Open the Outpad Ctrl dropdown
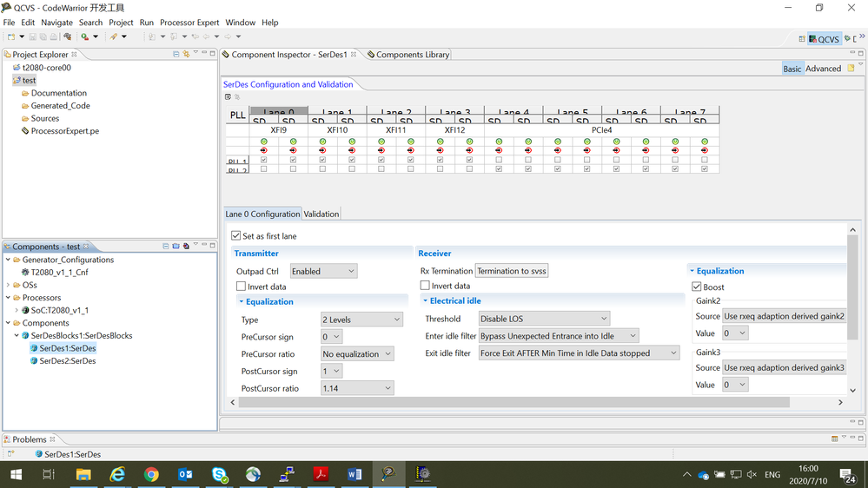Viewport: 868px width, 488px height. [x=323, y=271]
